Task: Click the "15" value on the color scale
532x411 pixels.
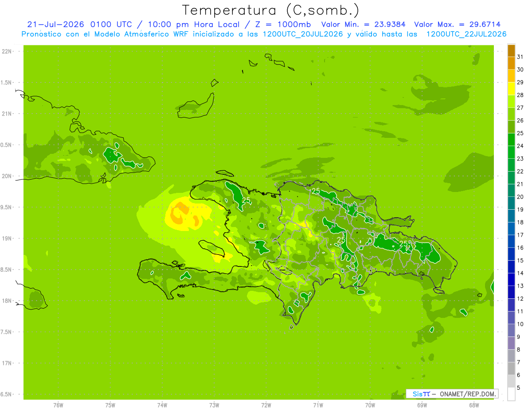Action: click(520, 260)
